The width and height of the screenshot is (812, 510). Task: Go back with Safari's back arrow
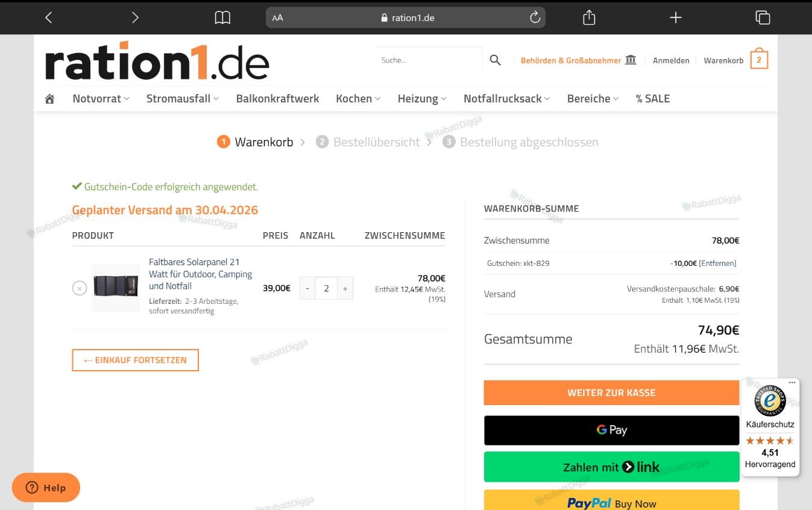49,17
